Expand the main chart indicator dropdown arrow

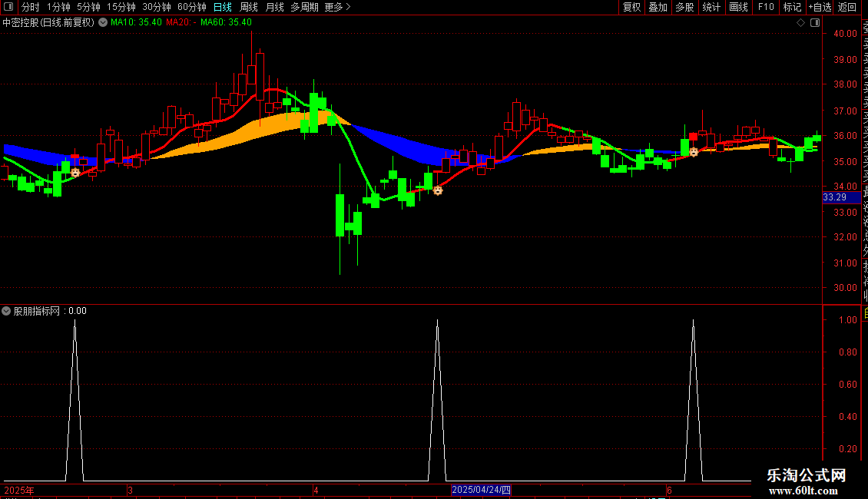pos(103,22)
